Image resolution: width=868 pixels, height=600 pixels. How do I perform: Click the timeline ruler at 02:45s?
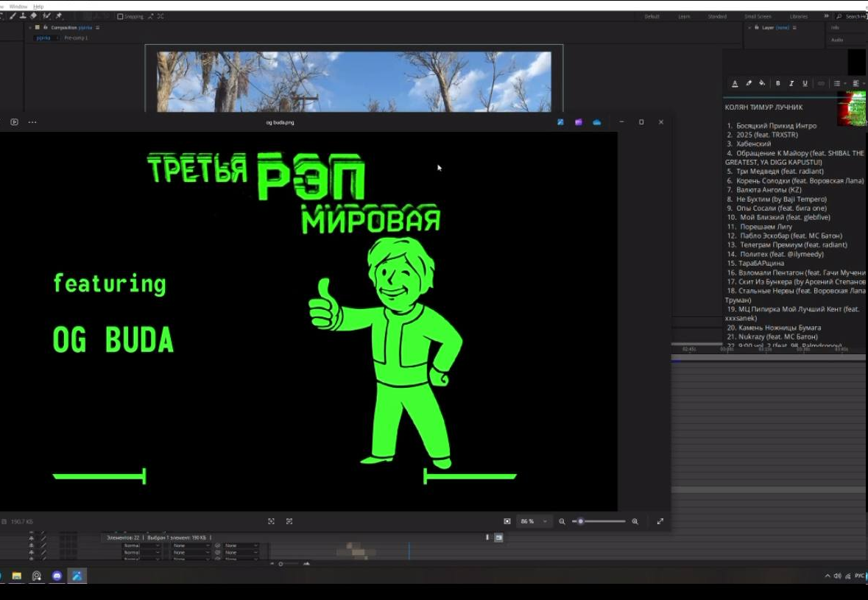[689, 349]
